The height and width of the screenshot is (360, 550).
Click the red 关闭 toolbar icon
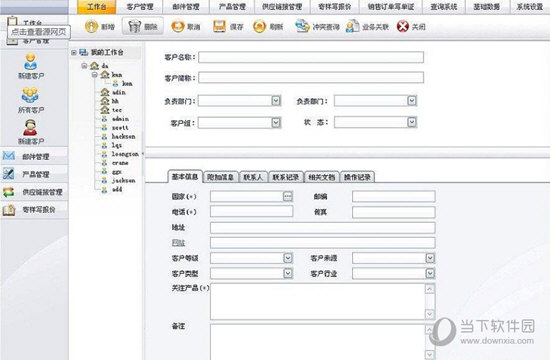pos(403,26)
